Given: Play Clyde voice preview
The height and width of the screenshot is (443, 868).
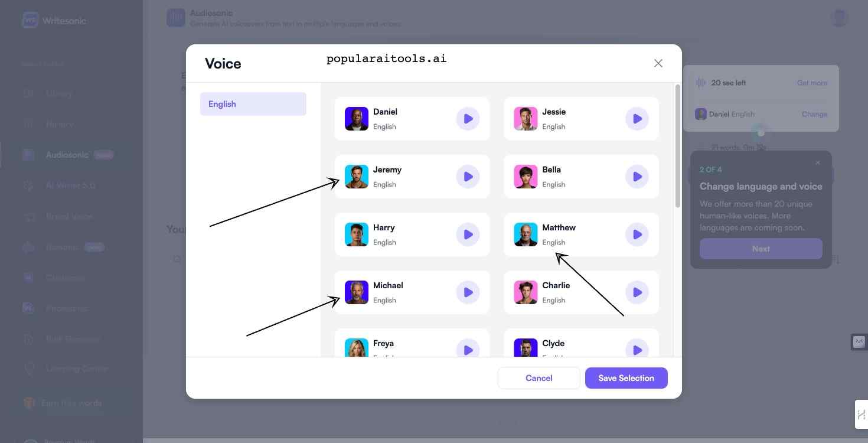Looking at the screenshot, I should pyautogui.click(x=637, y=348).
